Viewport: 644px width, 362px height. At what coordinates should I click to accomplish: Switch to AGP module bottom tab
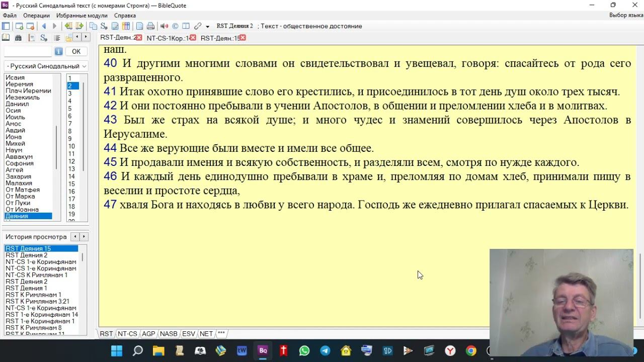[x=148, y=333]
